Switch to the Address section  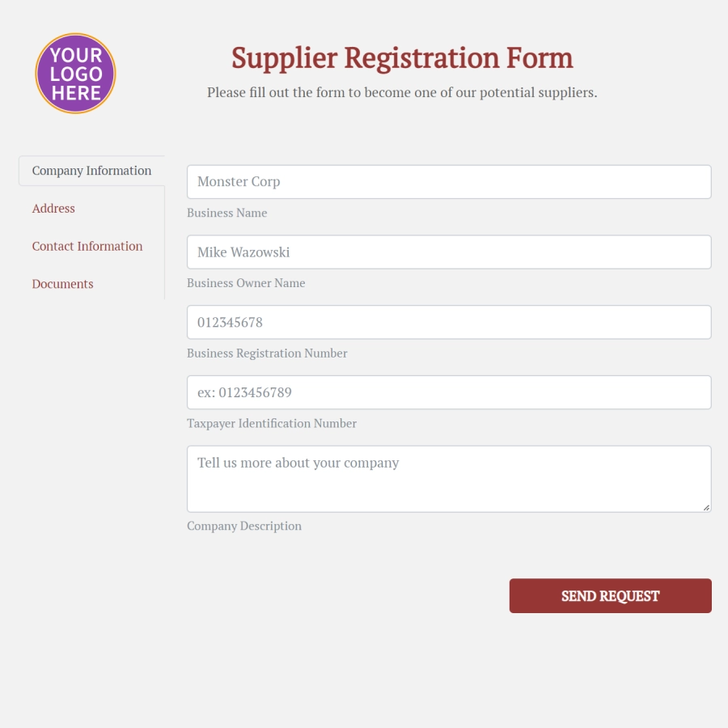click(53, 208)
